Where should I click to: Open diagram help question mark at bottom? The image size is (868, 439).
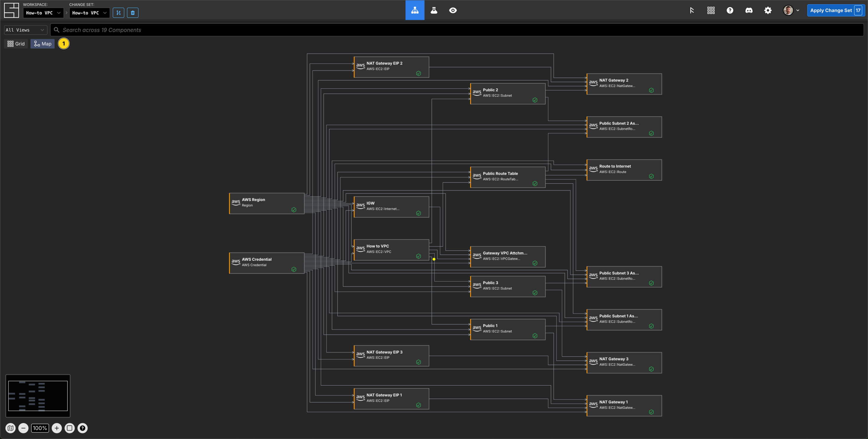tap(82, 428)
